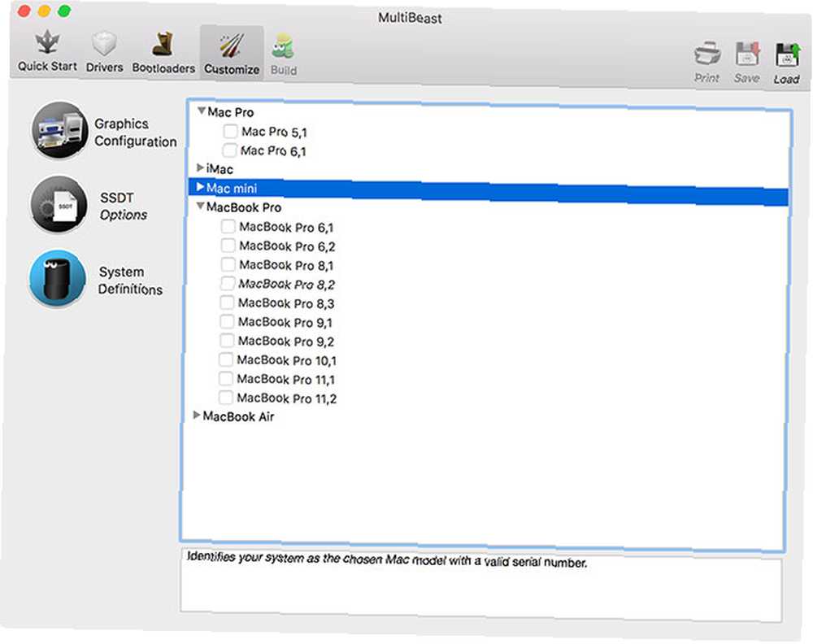The width and height of the screenshot is (813, 644).
Task: Click the Quick Start tab label
Action: pyautogui.click(x=47, y=67)
